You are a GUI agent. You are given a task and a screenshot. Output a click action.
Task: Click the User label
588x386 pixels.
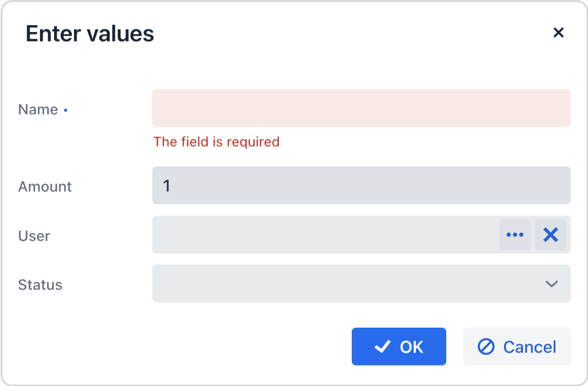pyautogui.click(x=34, y=236)
